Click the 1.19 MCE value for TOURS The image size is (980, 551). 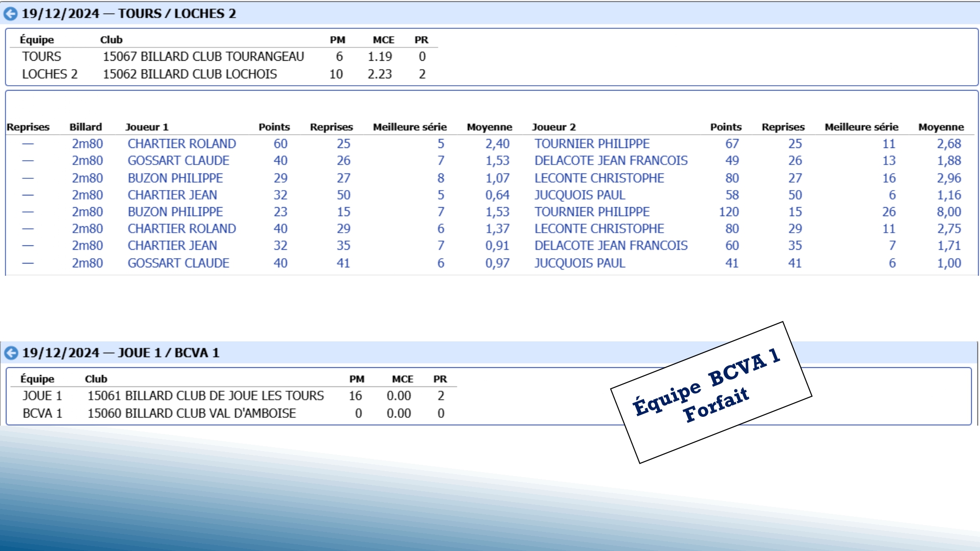point(380,57)
